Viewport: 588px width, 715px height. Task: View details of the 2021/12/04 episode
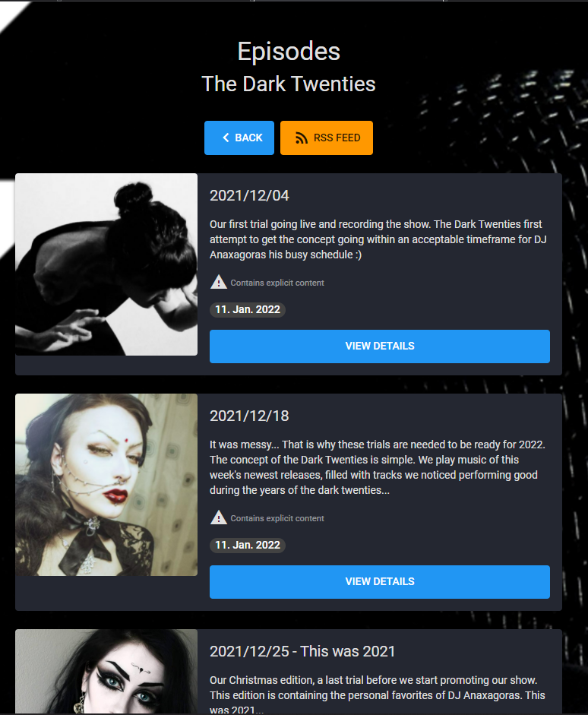(x=380, y=346)
